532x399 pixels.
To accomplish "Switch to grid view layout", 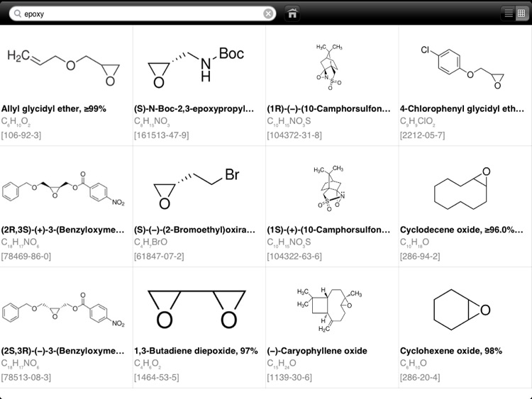I will (x=521, y=13).
